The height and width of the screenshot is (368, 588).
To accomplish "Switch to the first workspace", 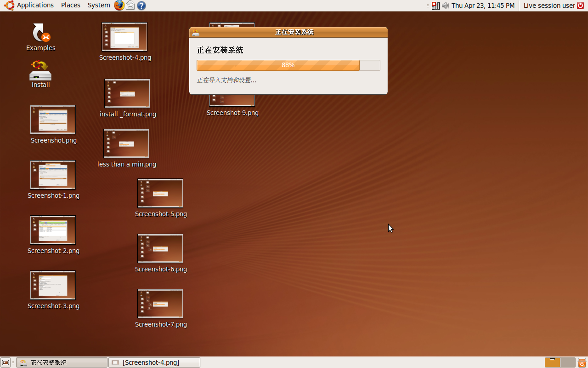I will coord(553,362).
